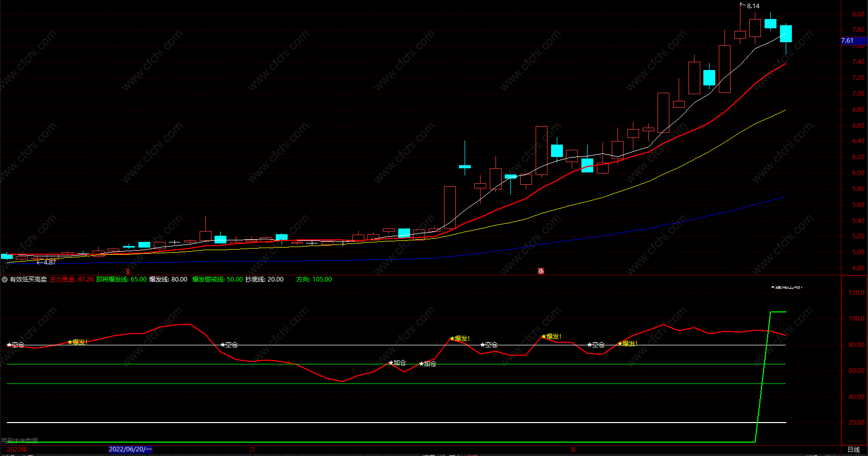Expand the 有效低买高卖 indicator dropdown arrow
This screenshot has width=868, height=456.
5,279
